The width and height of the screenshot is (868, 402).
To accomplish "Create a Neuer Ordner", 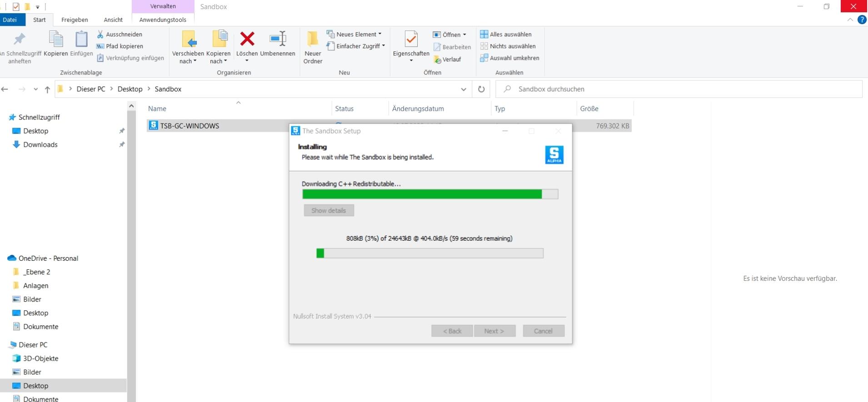I will click(x=313, y=47).
